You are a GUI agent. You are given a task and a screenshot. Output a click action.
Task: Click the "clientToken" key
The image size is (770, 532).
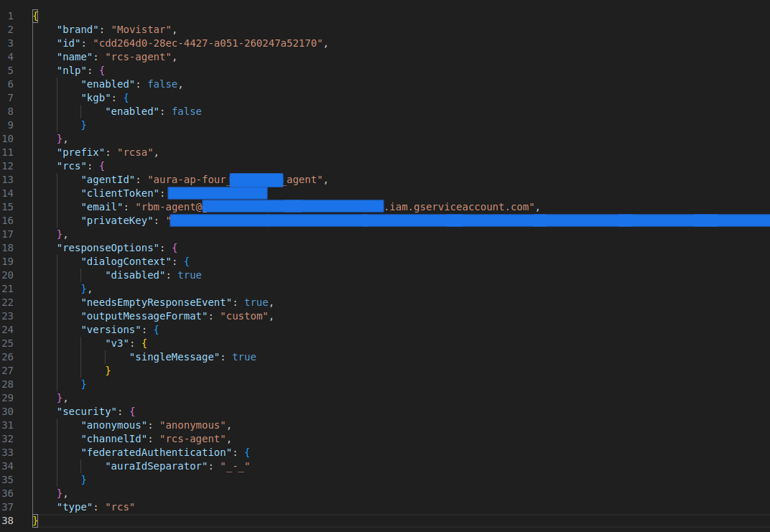click(x=120, y=194)
